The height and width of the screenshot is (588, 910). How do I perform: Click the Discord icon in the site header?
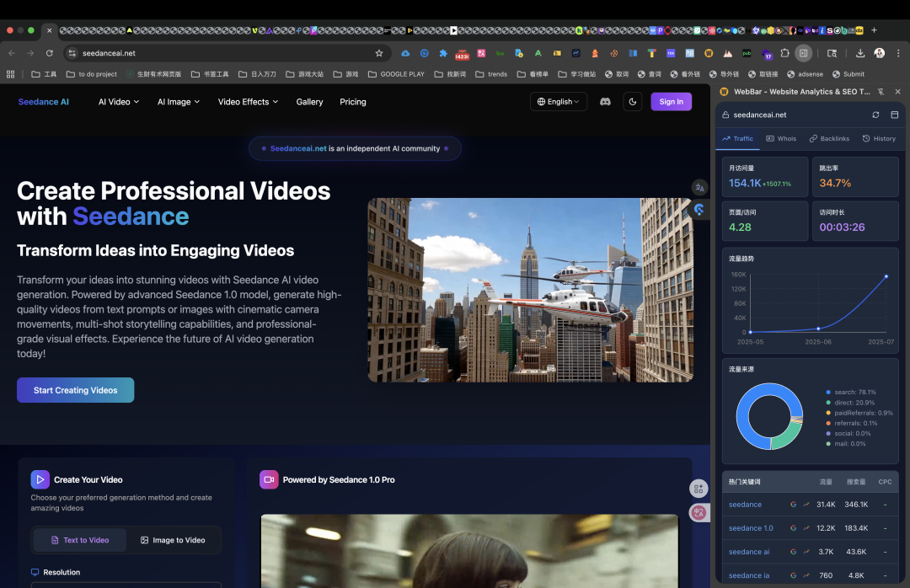tap(605, 102)
